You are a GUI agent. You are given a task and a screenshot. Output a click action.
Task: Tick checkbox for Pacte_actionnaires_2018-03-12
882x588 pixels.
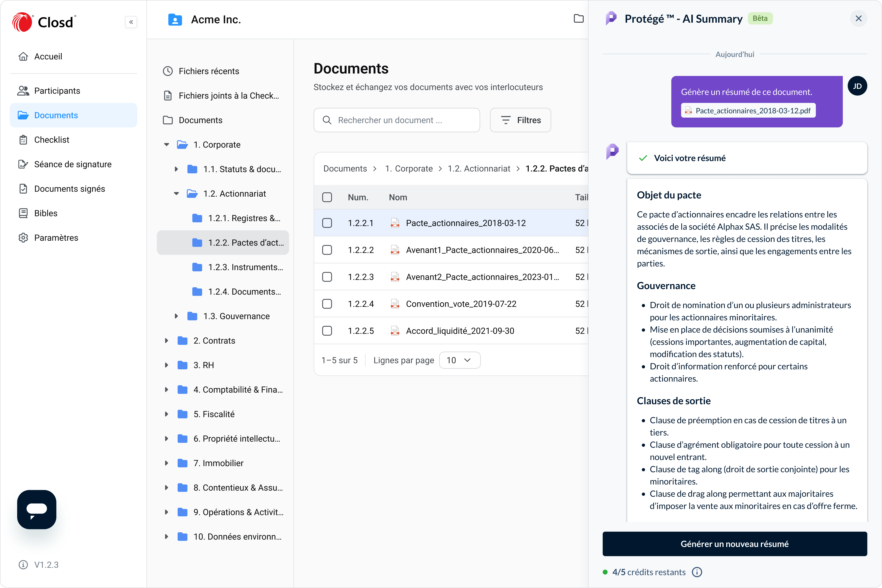click(x=327, y=223)
